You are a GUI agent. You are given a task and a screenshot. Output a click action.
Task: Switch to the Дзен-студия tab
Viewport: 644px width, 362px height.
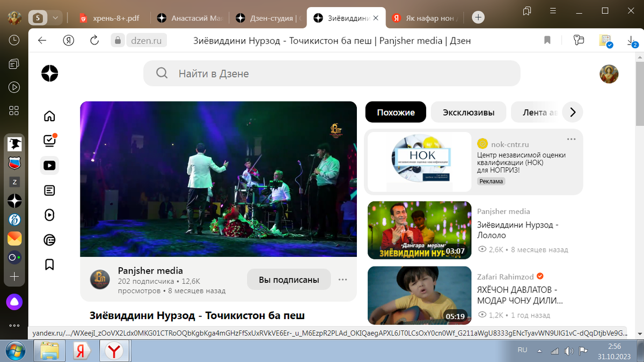click(268, 18)
